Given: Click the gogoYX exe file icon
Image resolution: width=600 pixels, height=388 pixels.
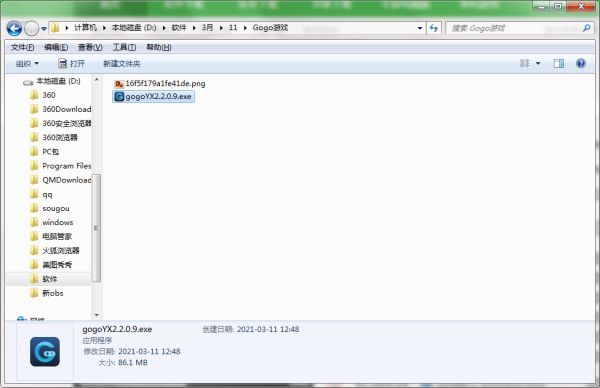Looking at the screenshot, I should coord(119,96).
